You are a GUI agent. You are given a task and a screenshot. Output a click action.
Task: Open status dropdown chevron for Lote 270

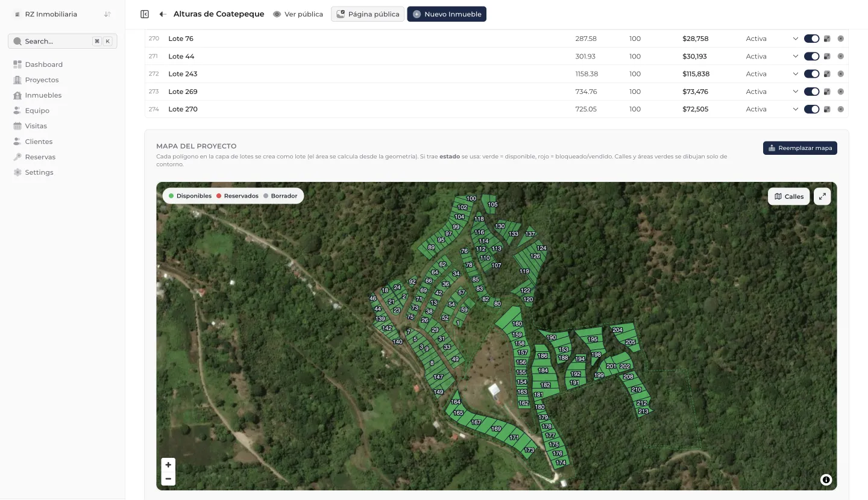point(796,109)
